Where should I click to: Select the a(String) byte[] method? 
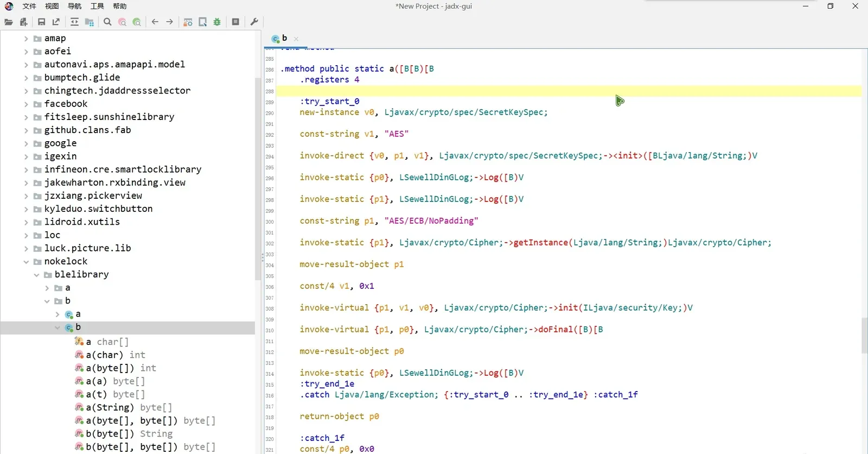(x=124, y=408)
